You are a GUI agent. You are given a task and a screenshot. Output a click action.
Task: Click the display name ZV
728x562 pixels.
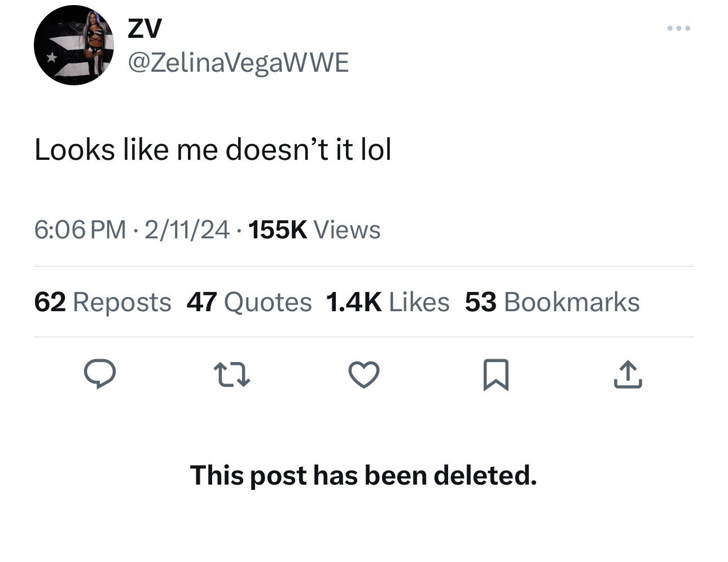click(x=144, y=28)
